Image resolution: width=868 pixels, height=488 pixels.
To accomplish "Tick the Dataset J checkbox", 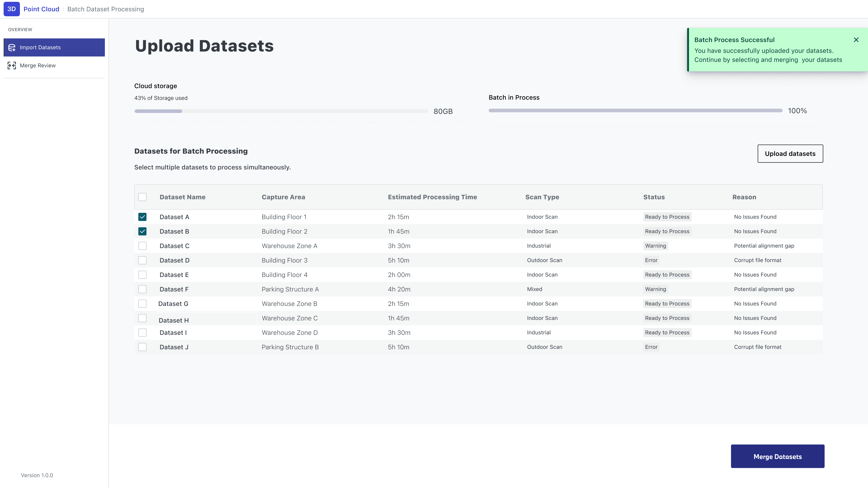I will coord(142,347).
